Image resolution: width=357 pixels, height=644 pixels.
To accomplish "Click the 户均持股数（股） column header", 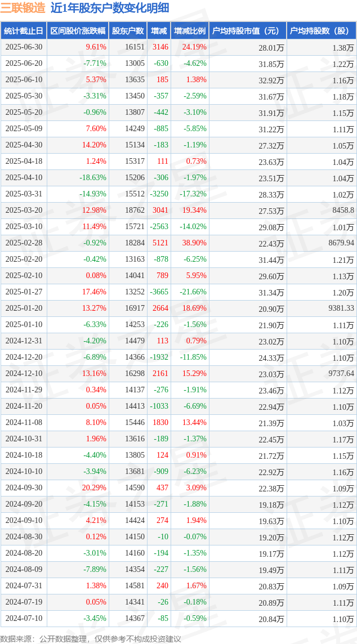I will [322, 31].
